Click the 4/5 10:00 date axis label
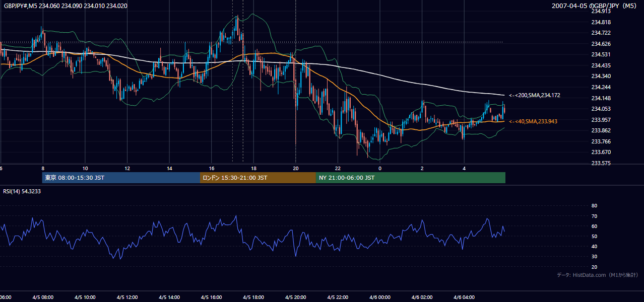 pos(85,297)
